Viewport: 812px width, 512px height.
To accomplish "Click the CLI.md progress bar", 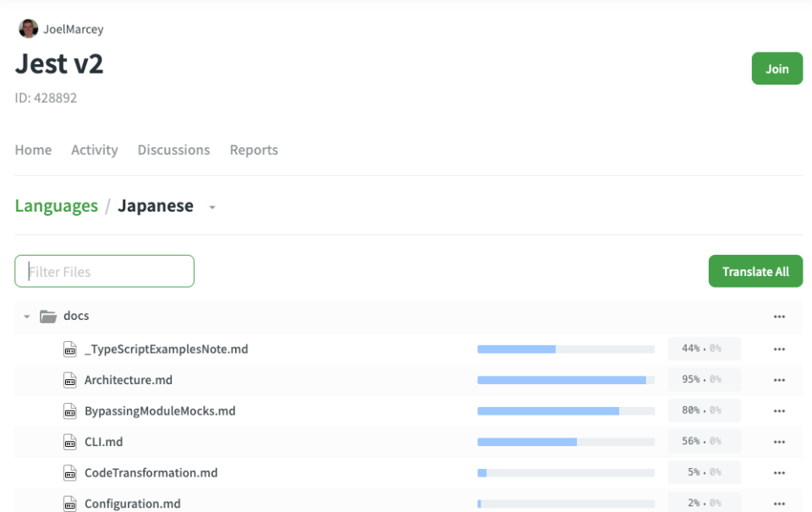I will tap(566, 442).
